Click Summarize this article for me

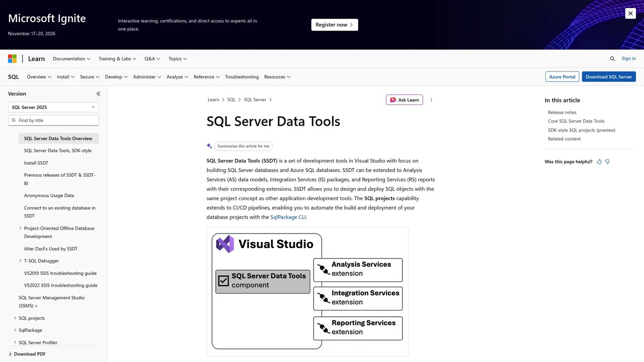[x=243, y=146]
